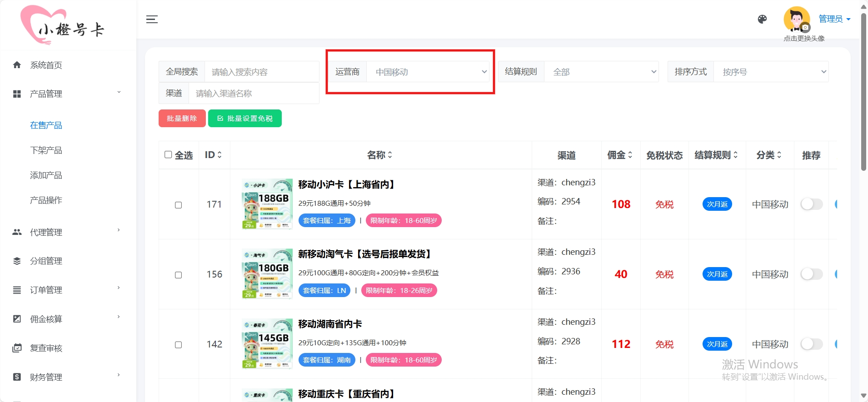Toggle 推荐 switch for 新移动淘气卡
The width and height of the screenshot is (868, 402).
(812, 274)
